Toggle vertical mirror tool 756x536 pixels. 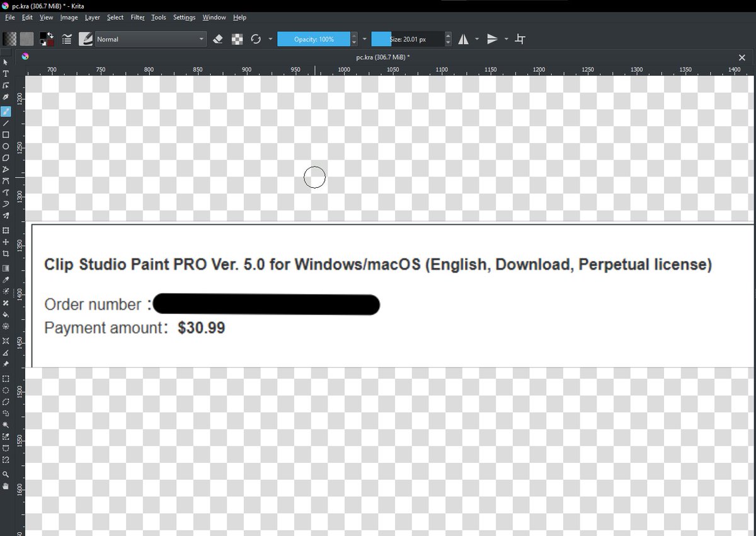493,39
